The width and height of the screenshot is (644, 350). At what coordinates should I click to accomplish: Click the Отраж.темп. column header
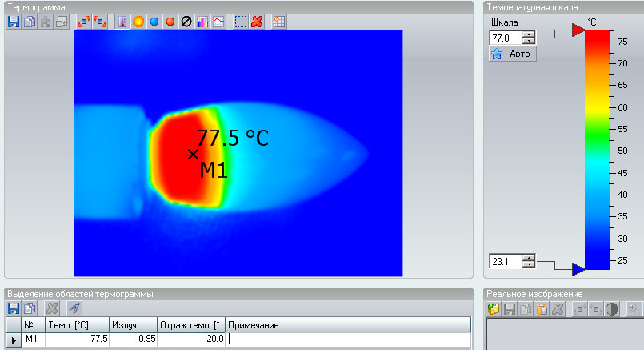[x=191, y=325]
